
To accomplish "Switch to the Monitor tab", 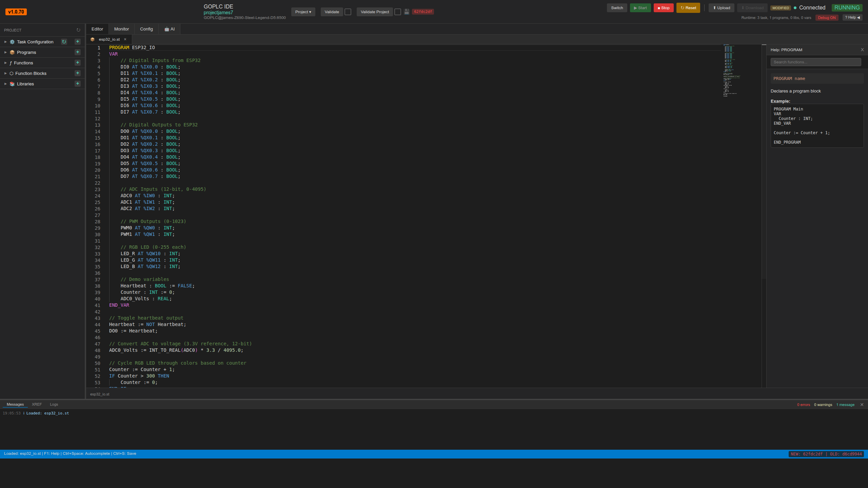I will 121,29.
